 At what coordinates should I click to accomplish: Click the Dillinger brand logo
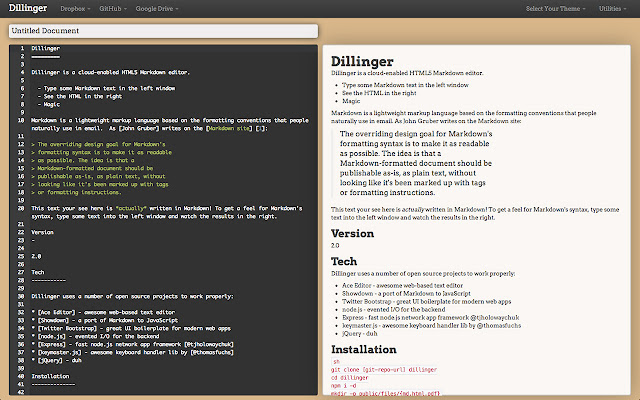[28, 8]
